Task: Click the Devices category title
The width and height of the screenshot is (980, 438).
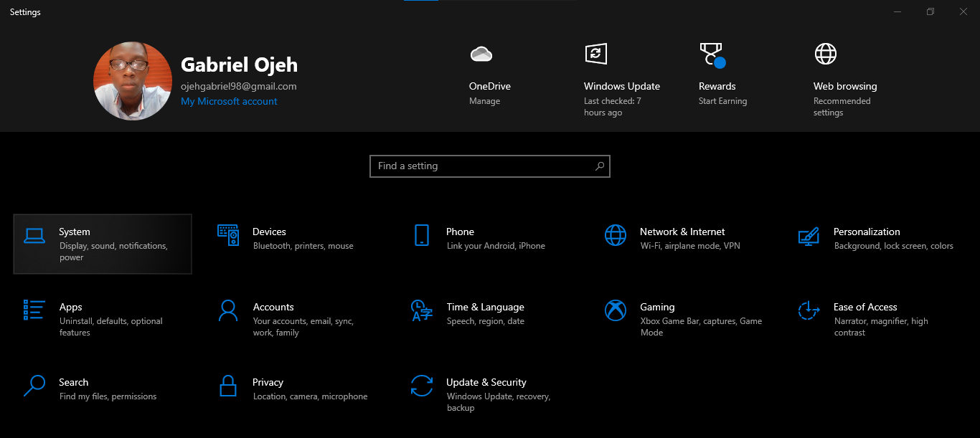Action: pyautogui.click(x=270, y=232)
